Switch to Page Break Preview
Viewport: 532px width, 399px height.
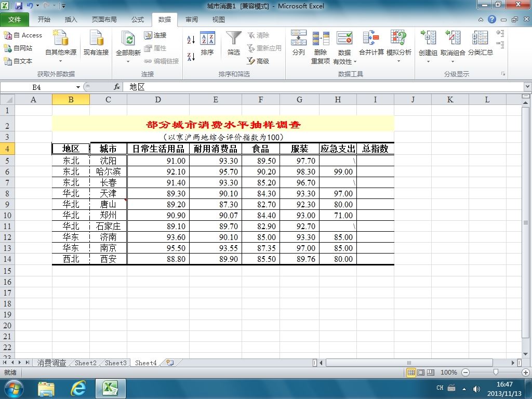point(431,373)
